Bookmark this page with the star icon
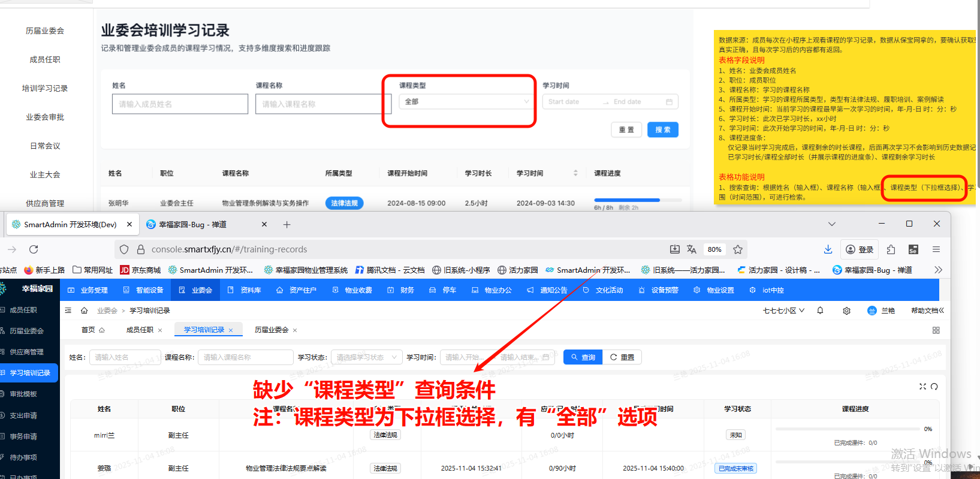 (x=738, y=249)
